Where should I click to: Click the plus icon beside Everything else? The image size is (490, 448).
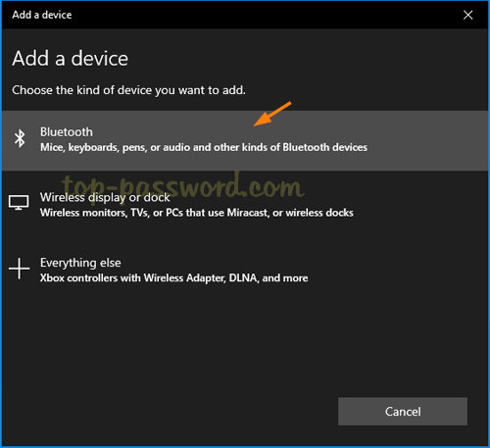coord(19,269)
